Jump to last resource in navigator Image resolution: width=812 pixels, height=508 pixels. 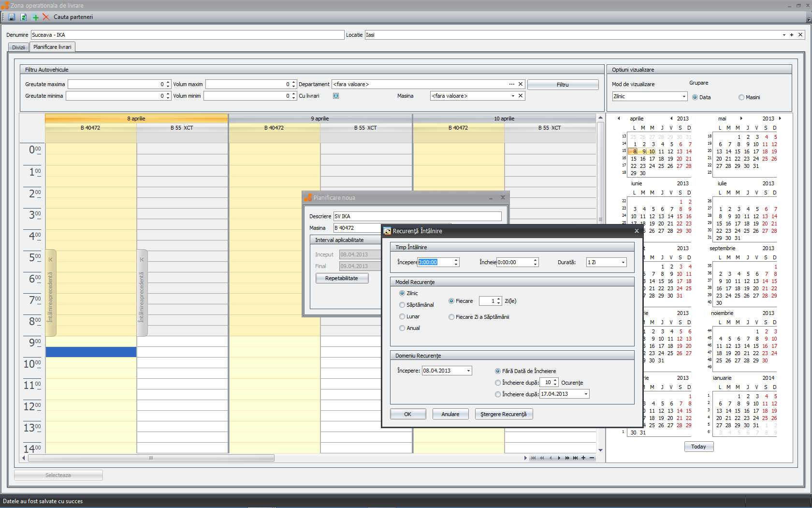point(575,458)
